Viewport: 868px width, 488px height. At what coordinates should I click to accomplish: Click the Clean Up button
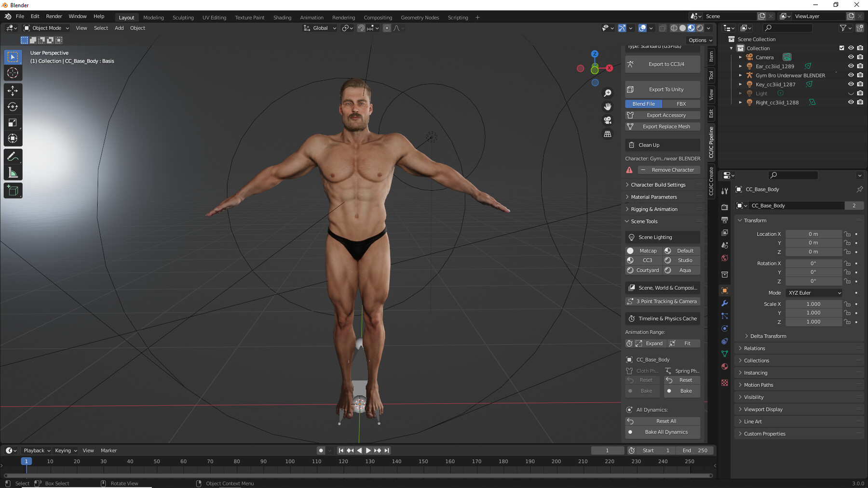pos(663,145)
